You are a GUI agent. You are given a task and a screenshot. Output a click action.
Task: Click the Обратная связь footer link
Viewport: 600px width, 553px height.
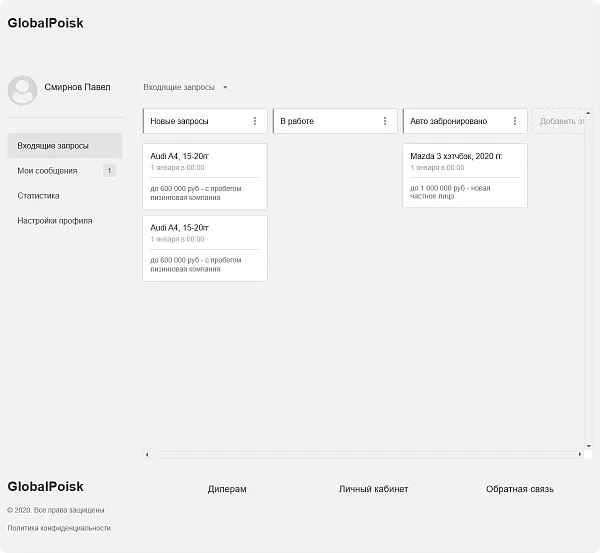pos(519,489)
